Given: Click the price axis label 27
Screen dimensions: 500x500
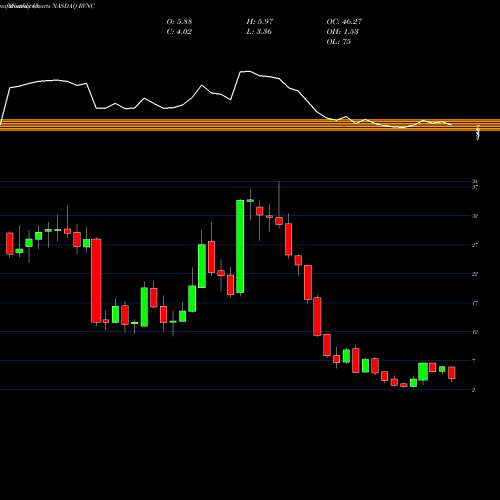Looking at the screenshot, I should point(475,245).
